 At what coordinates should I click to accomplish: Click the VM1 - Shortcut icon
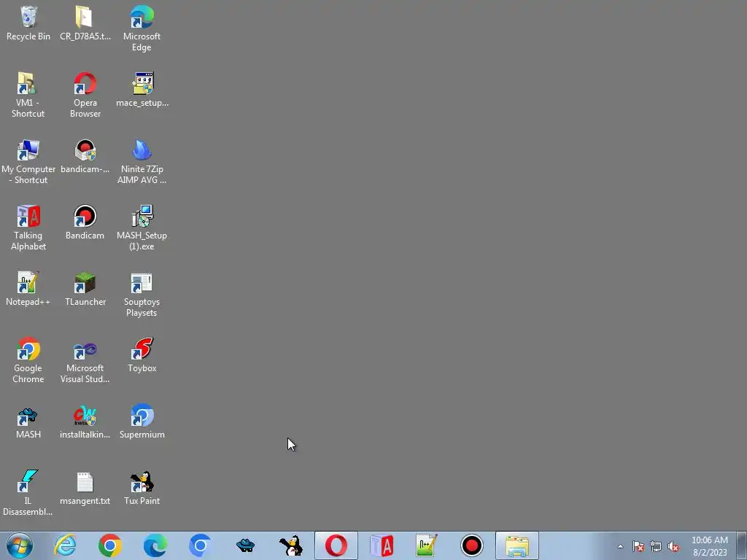click(28, 95)
